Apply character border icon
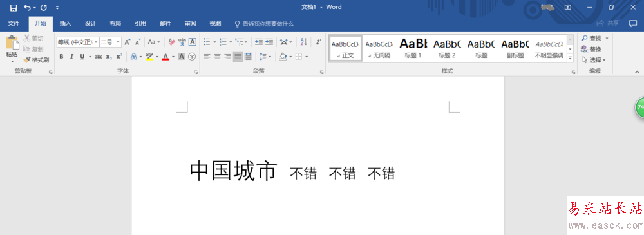This screenshot has height=235, width=644. tap(192, 42)
